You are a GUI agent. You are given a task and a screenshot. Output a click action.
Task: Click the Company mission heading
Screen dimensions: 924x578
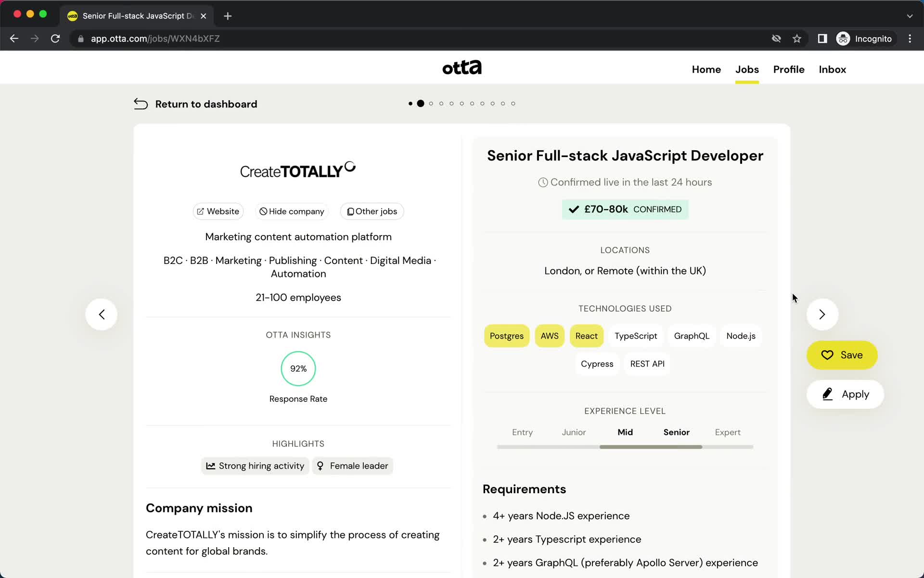pos(199,508)
